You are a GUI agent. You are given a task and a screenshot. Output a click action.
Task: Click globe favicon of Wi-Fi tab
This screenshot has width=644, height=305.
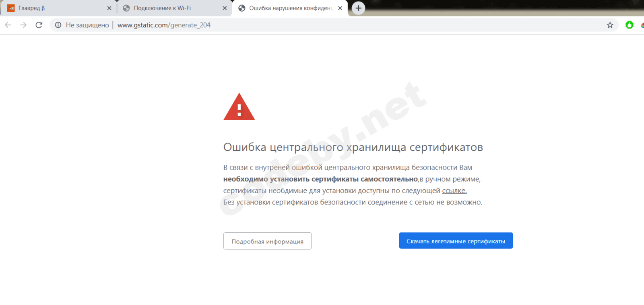(x=126, y=8)
